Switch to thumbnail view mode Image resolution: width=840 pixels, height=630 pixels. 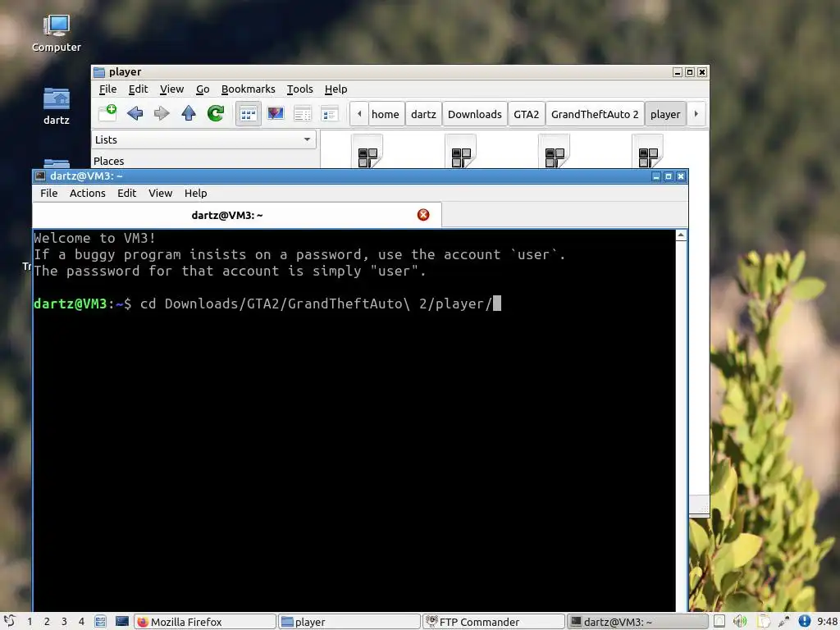(276, 113)
